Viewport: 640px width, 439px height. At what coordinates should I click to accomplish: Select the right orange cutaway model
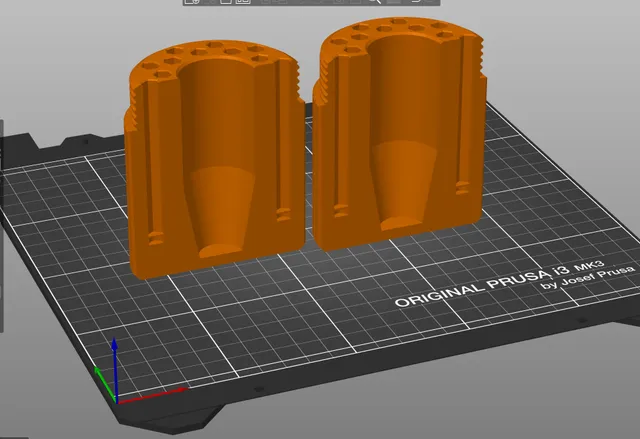pos(399,135)
